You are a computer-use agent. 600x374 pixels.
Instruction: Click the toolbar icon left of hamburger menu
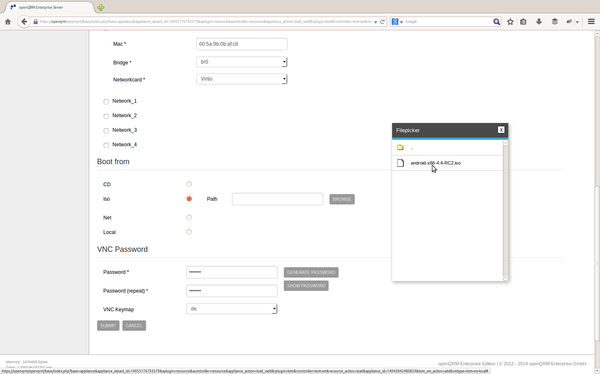point(570,22)
